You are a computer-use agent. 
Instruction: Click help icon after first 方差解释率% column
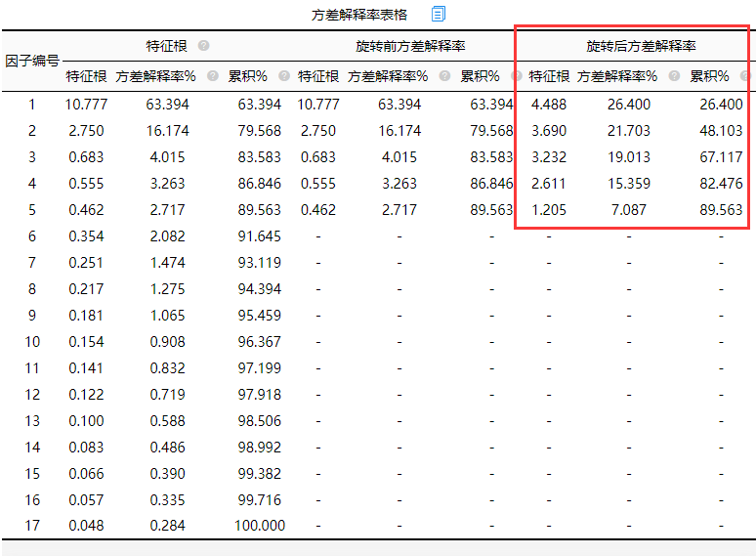213,76
